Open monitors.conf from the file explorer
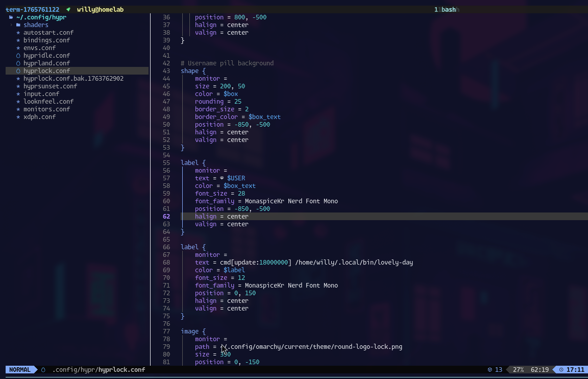The height and width of the screenshot is (379, 588). point(46,109)
